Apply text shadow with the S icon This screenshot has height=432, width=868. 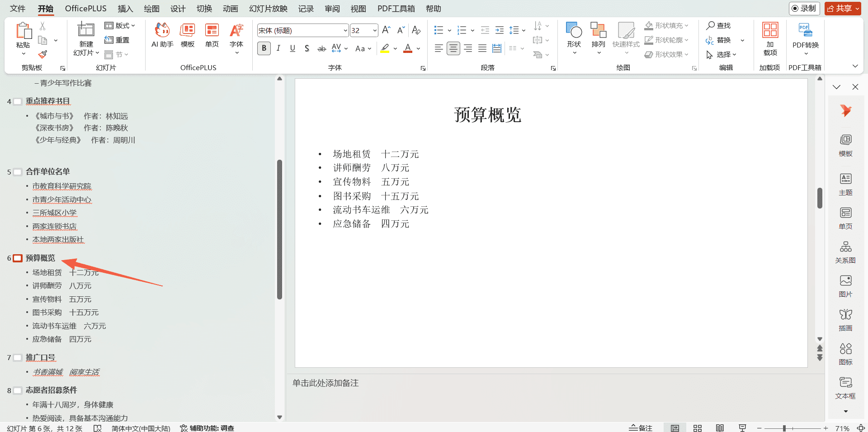point(307,48)
